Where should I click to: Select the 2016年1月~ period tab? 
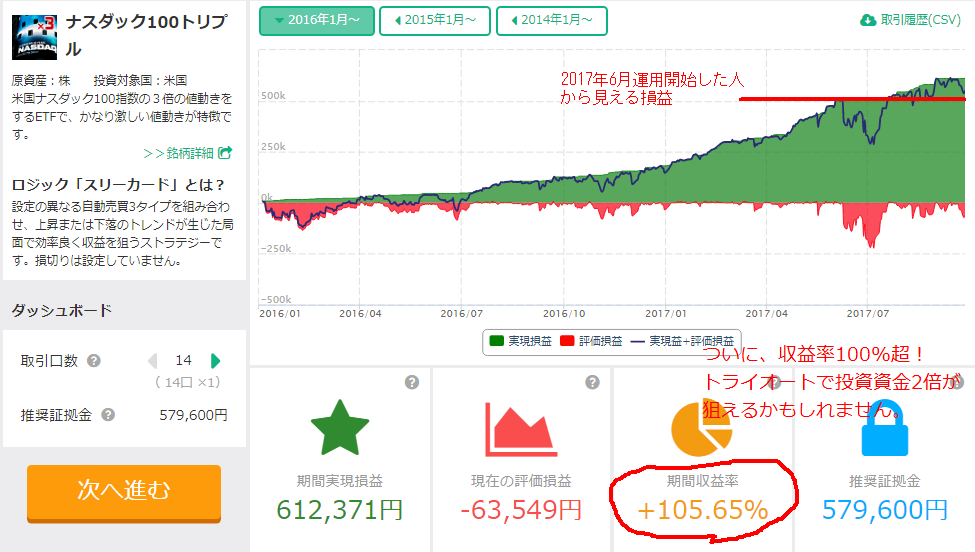point(317,21)
